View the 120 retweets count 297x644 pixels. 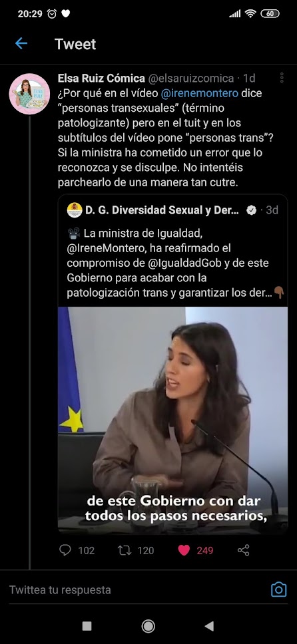click(x=146, y=550)
